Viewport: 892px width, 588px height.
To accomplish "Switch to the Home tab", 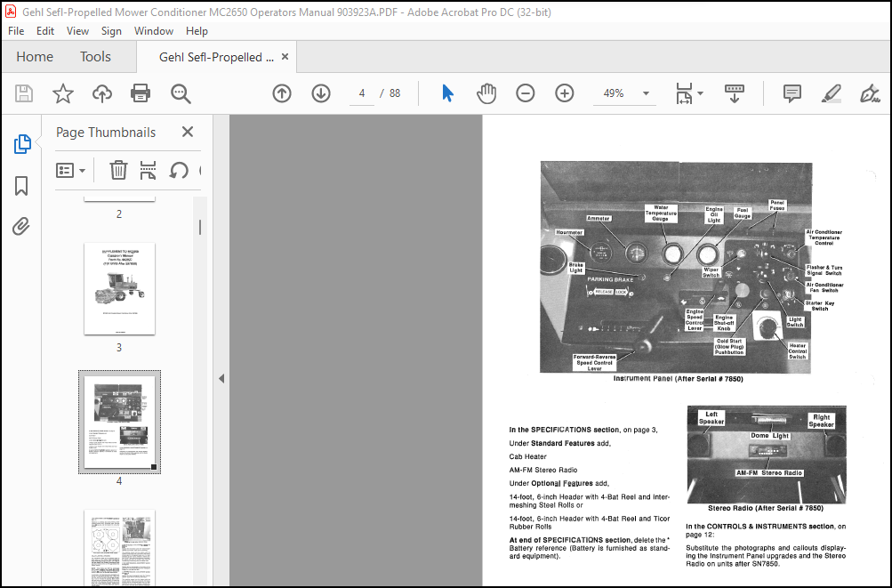I will click(x=35, y=57).
